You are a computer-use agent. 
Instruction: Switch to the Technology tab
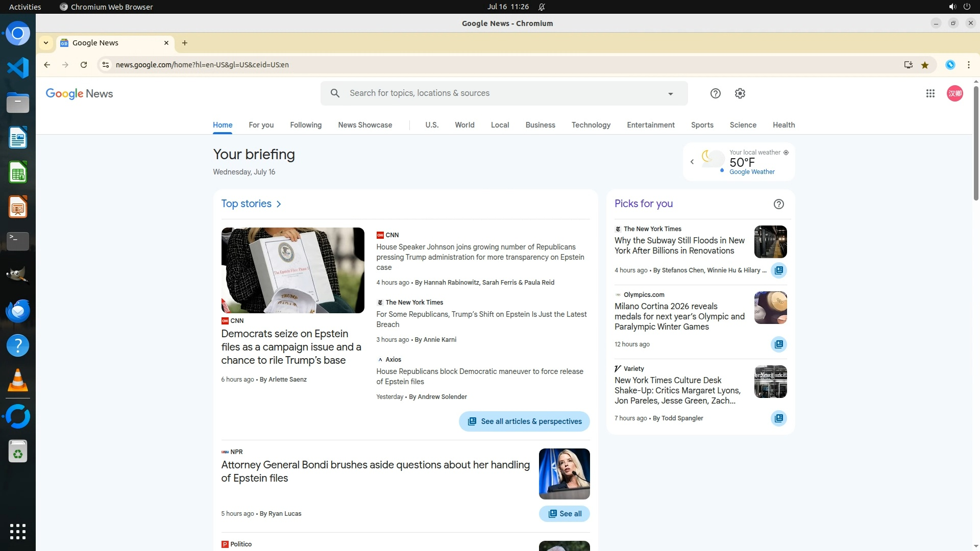point(591,125)
